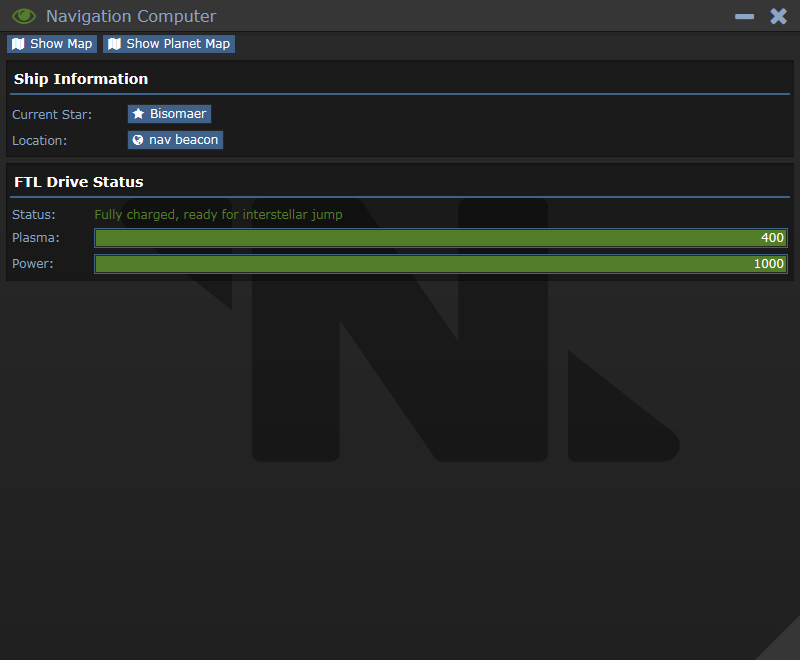Screen dimensions: 800x660
Task: Click the Power value 1000
Action: [x=768, y=264]
